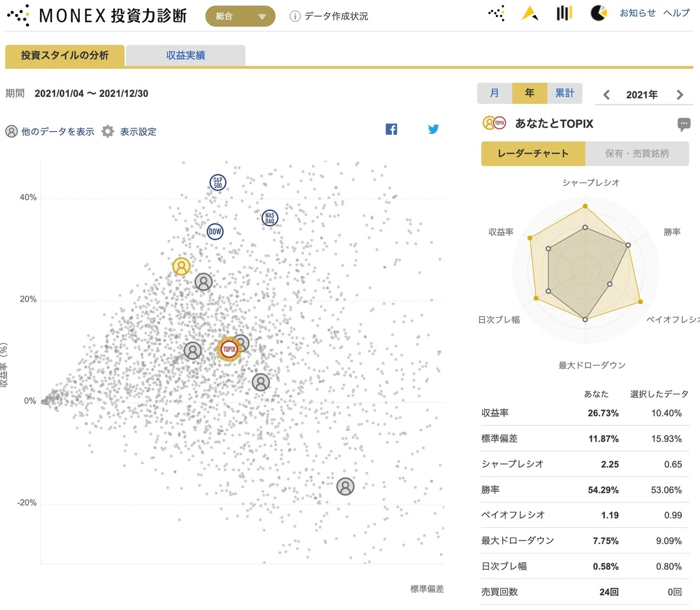
Task: Click the 売買回数 value 24回
Action: click(609, 592)
